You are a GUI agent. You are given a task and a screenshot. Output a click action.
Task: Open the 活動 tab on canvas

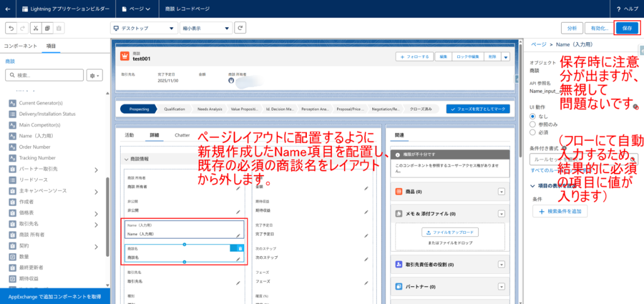(x=129, y=135)
